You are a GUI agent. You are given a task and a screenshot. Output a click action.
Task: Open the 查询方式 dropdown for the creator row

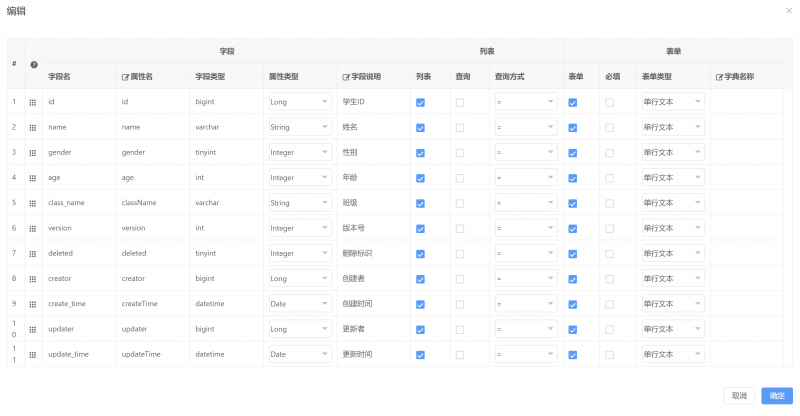pyautogui.click(x=525, y=279)
